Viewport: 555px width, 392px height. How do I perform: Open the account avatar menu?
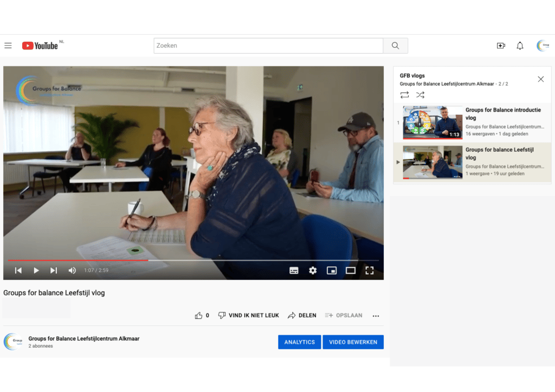[x=543, y=45]
